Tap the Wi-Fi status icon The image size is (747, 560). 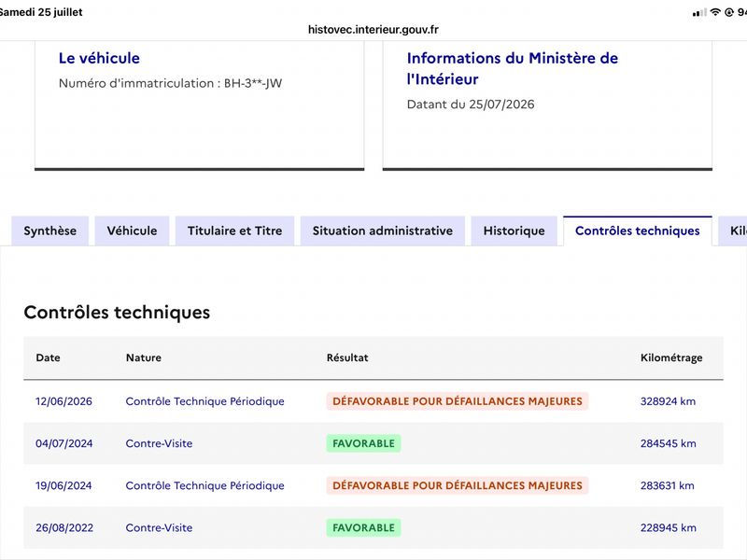click(x=715, y=12)
